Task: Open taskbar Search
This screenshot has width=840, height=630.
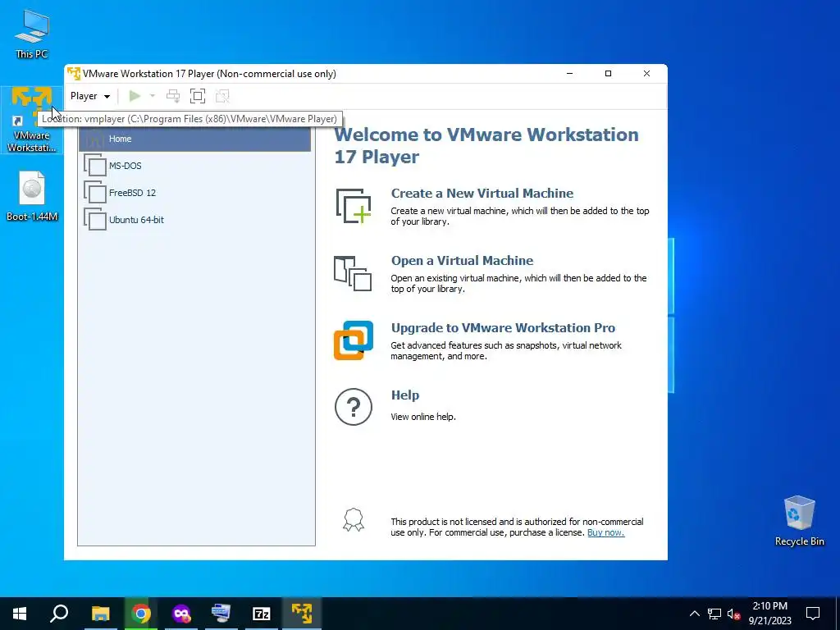Action: tap(59, 614)
